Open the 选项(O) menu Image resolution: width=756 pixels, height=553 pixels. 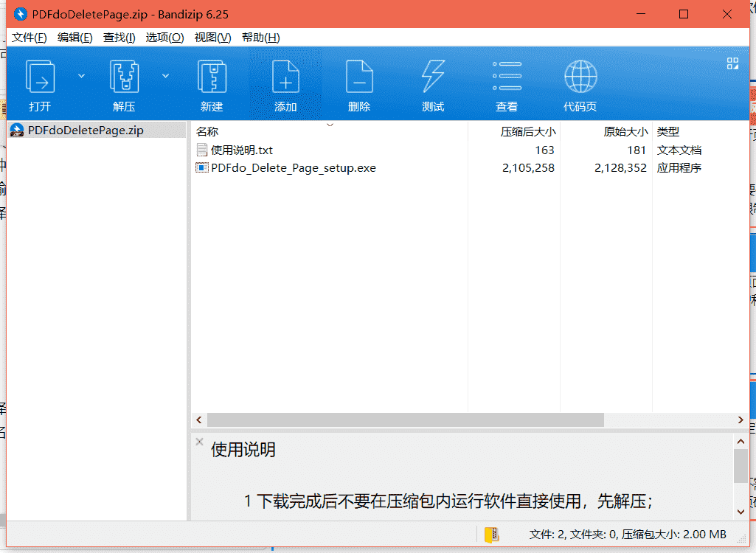coord(165,38)
